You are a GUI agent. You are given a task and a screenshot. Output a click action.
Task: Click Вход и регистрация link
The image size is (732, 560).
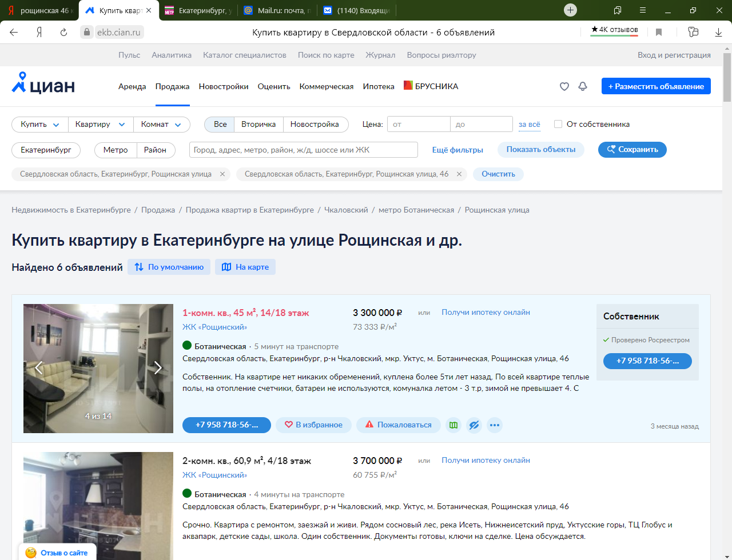[x=674, y=55]
